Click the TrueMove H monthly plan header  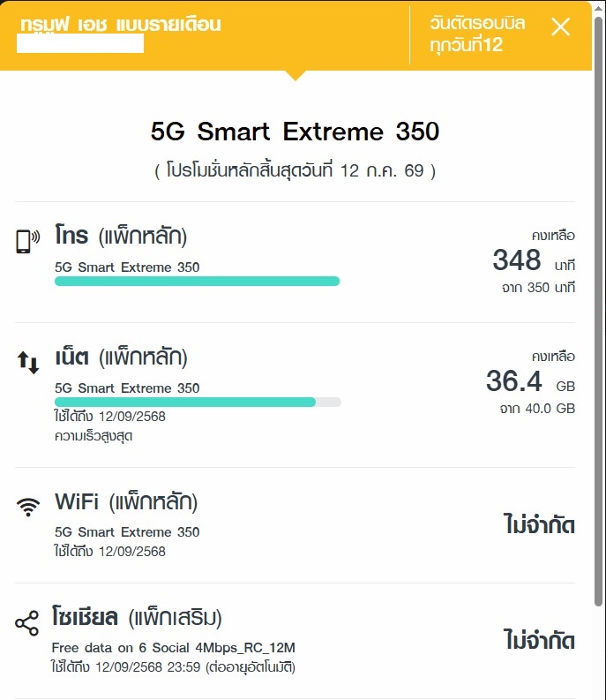pos(121,25)
